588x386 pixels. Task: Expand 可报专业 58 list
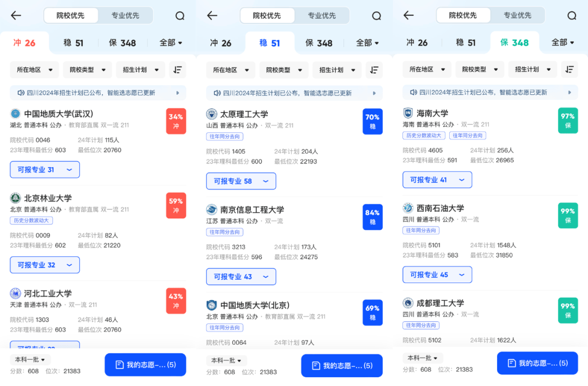(x=241, y=181)
